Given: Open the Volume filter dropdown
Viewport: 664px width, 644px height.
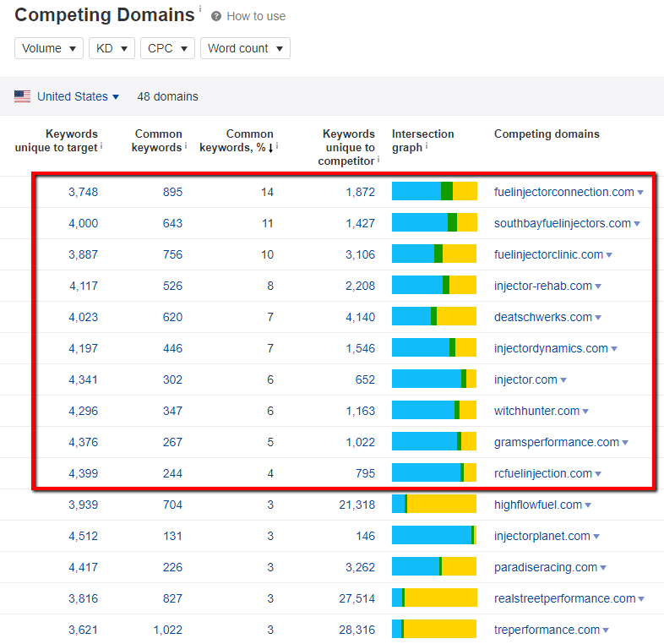Looking at the screenshot, I should click(49, 48).
